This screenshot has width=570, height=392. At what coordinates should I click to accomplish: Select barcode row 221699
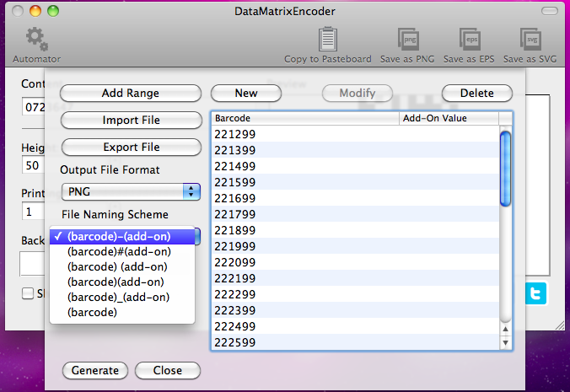(x=356, y=198)
